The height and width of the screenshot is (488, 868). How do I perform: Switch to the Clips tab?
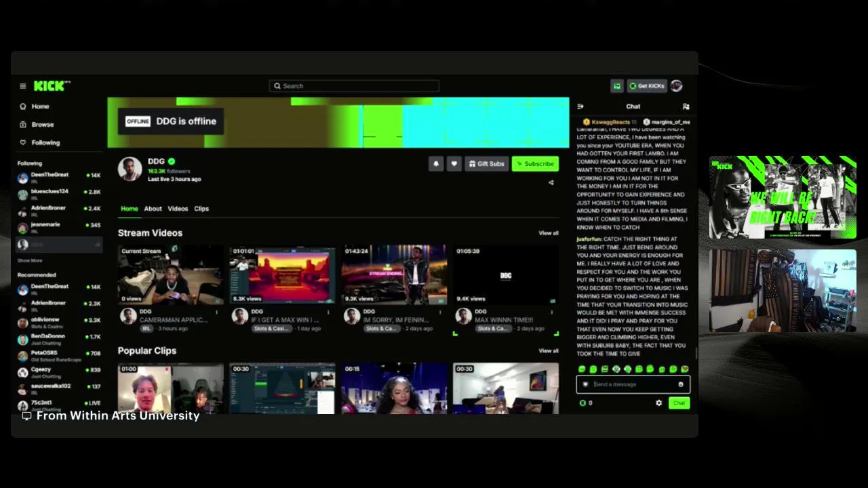(201, 209)
